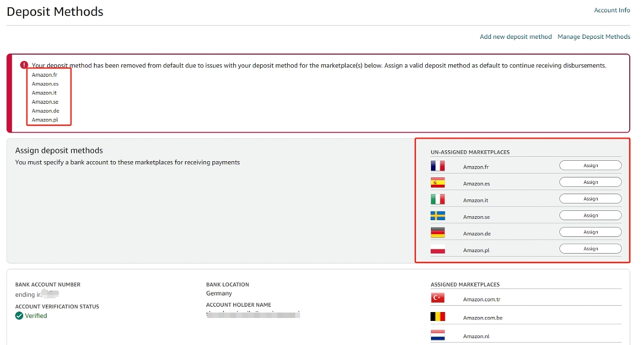The height and width of the screenshot is (345, 644).
Task: Assign a deposit method to Amazon.it
Action: tap(590, 199)
